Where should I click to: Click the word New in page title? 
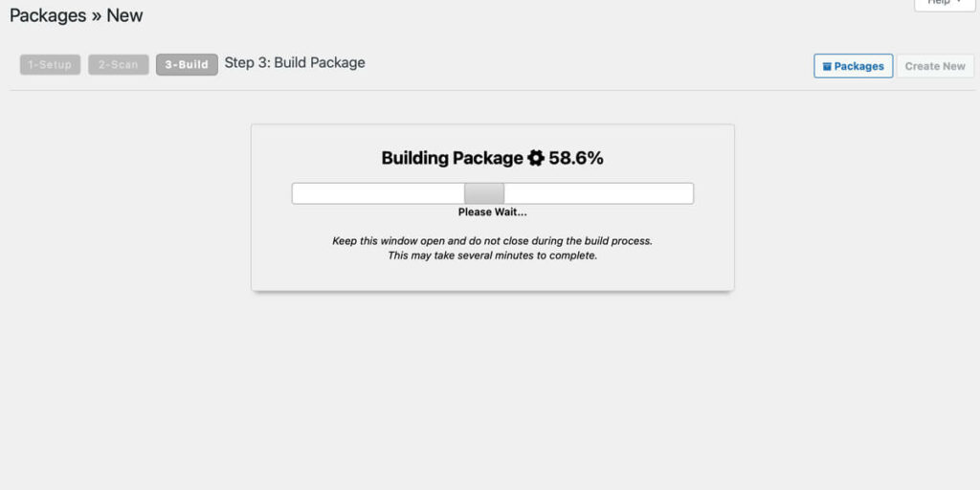click(124, 15)
